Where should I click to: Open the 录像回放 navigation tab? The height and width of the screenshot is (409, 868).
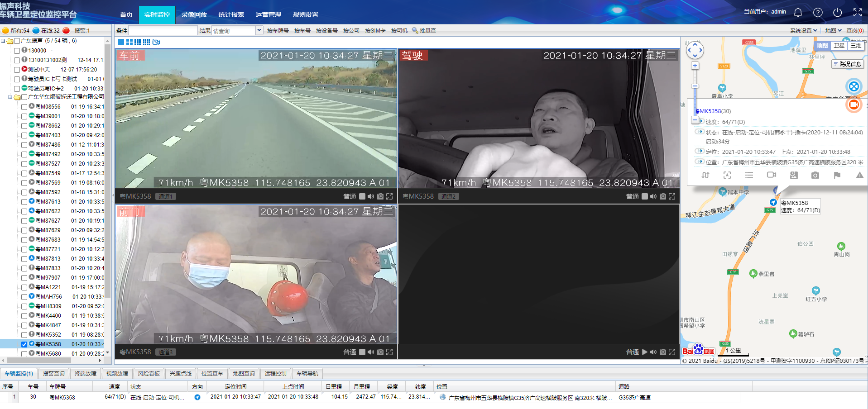(x=194, y=14)
